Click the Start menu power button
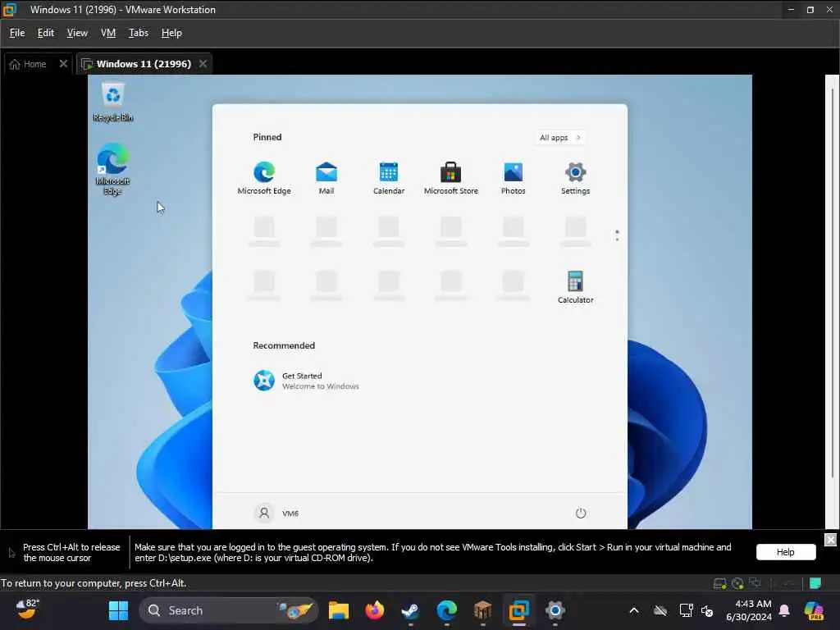Screen dimensions: 840x630 click(581, 514)
